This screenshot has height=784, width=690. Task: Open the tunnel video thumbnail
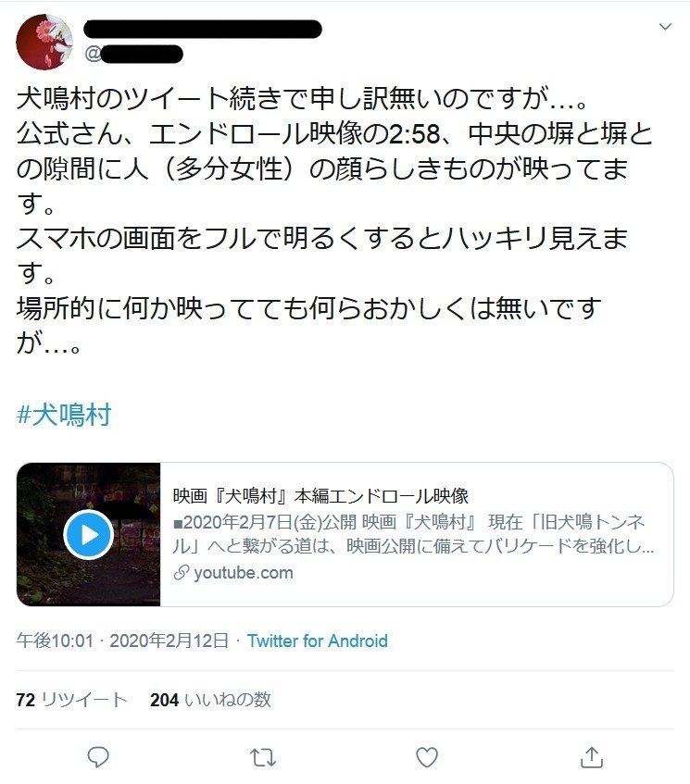pyautogui.click(x=89, y=534)
